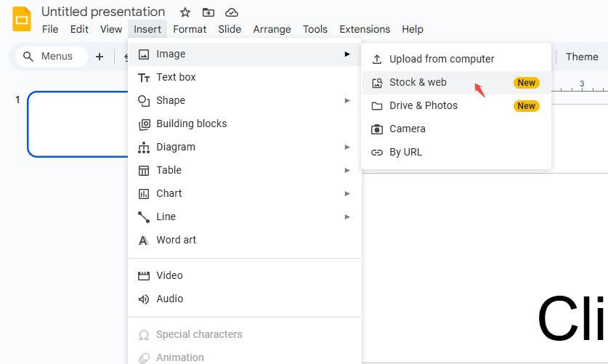
Task: Close the open Insert menu
Action: coord(147,29)
